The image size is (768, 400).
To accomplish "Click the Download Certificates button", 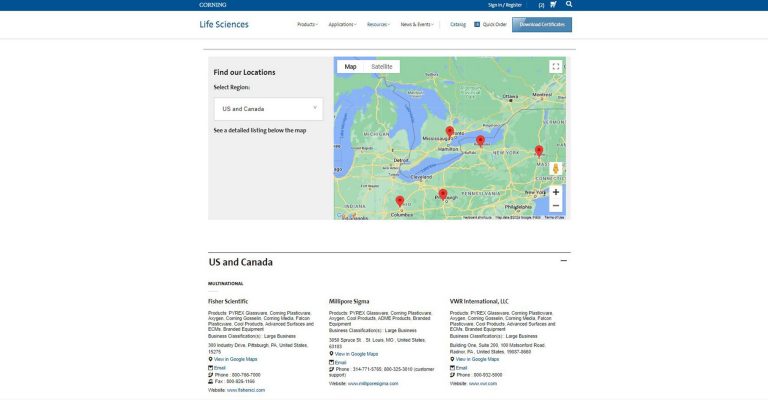I will (542, 24).
